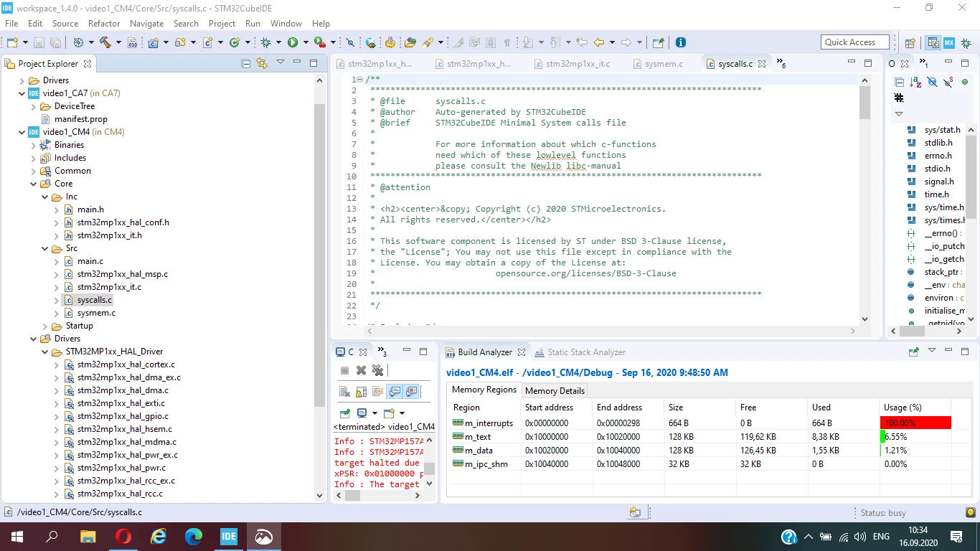Image resolution: width=980 pixels, height=551 pixels.
Task: Switch to Debug perspective bug icon
Action: click(x=966, y=42)
